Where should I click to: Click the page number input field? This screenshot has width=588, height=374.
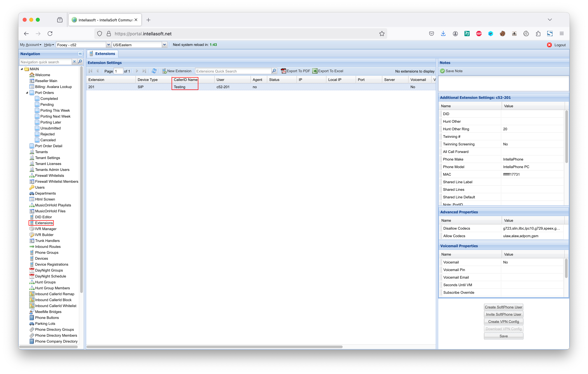pyautogui.click(x=118, y=71)
